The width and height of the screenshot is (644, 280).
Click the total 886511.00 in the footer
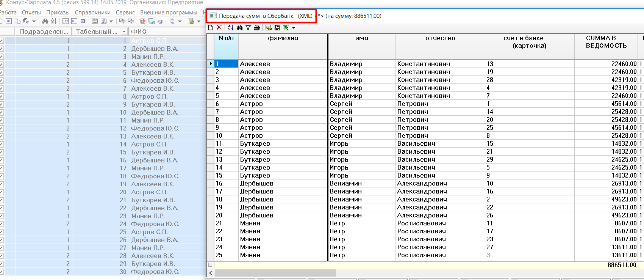point(622,265)
